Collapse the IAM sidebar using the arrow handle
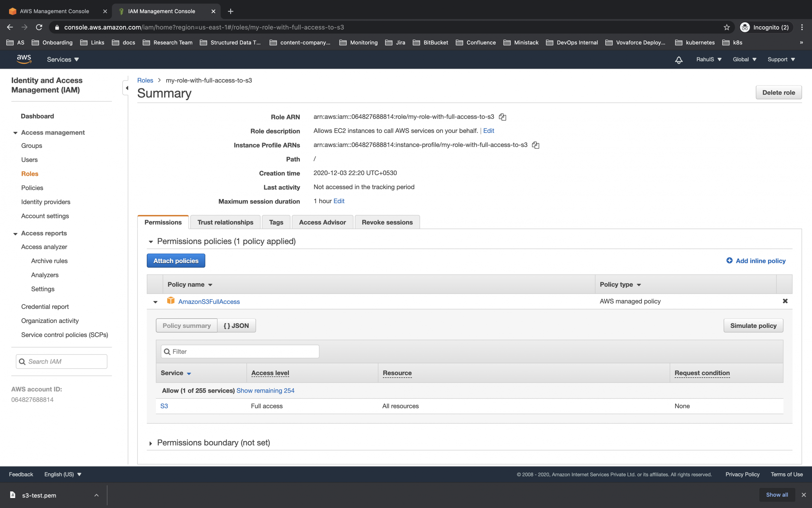812x508 pixels. coord(126,88)
